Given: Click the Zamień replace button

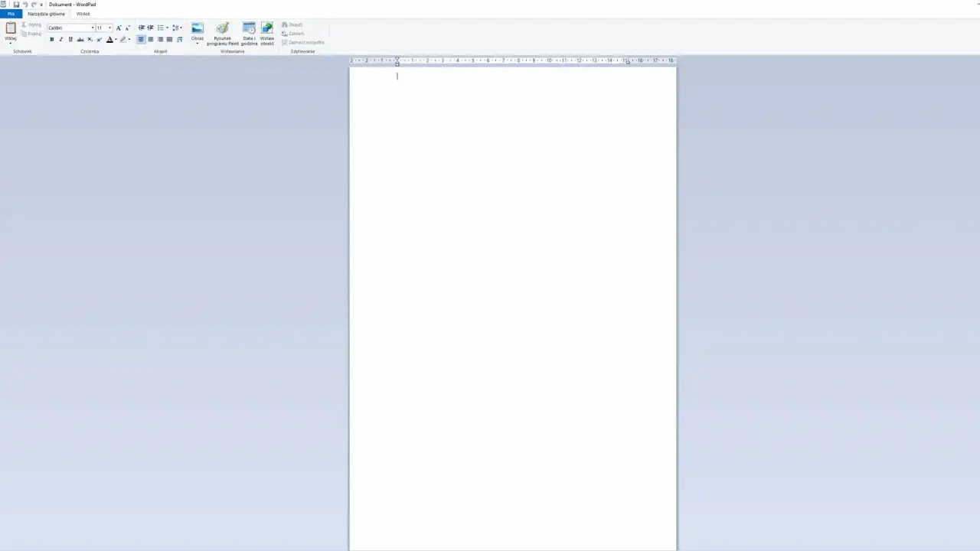Looking at the screenshot, I should coord(293,34).
